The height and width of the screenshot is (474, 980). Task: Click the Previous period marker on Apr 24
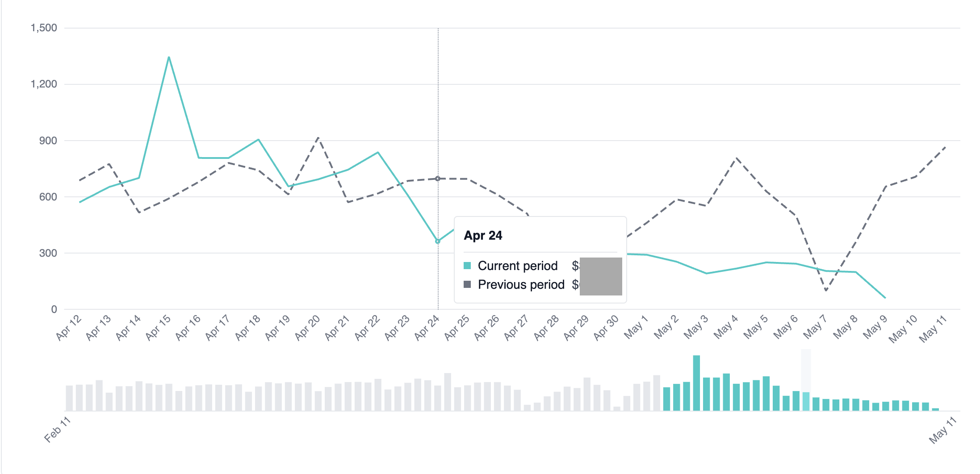click(438, 179)
